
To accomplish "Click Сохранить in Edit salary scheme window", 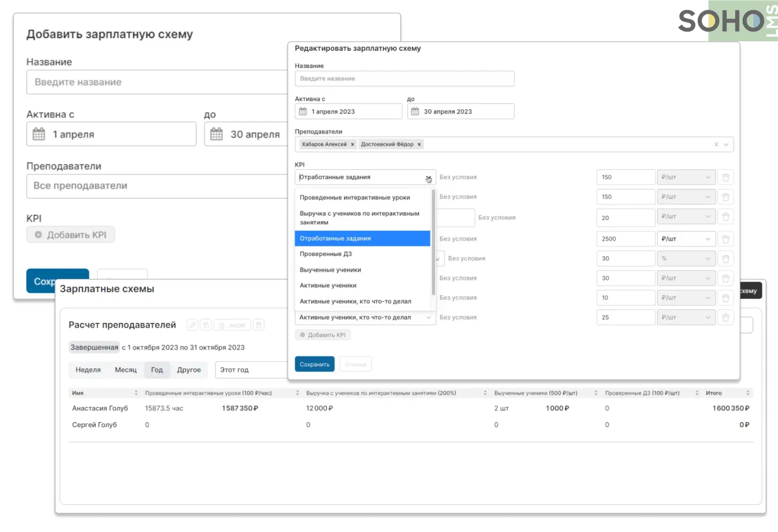I will [315, 364].
